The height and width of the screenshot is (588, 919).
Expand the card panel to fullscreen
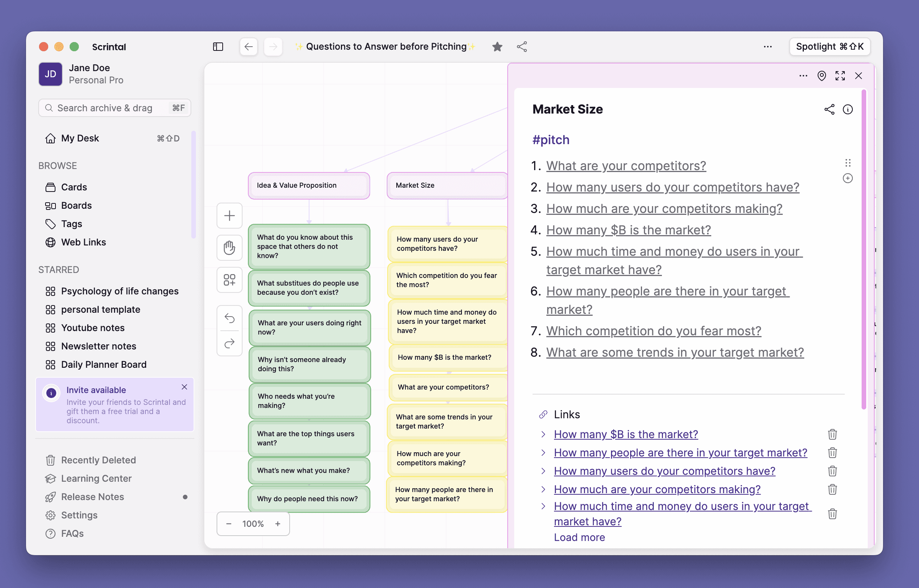(840, 76)
